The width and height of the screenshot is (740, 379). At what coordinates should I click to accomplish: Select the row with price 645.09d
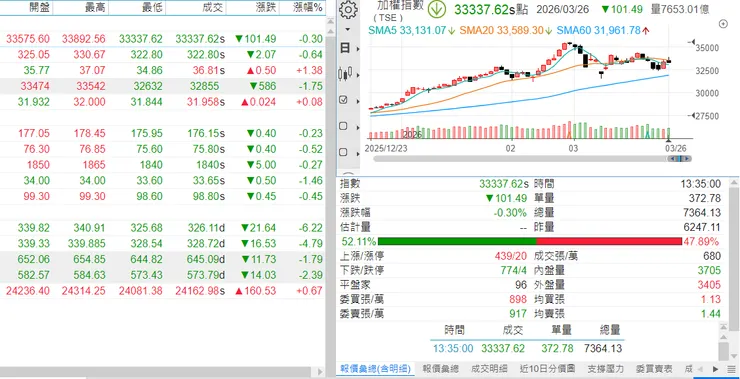coord(162,259)
